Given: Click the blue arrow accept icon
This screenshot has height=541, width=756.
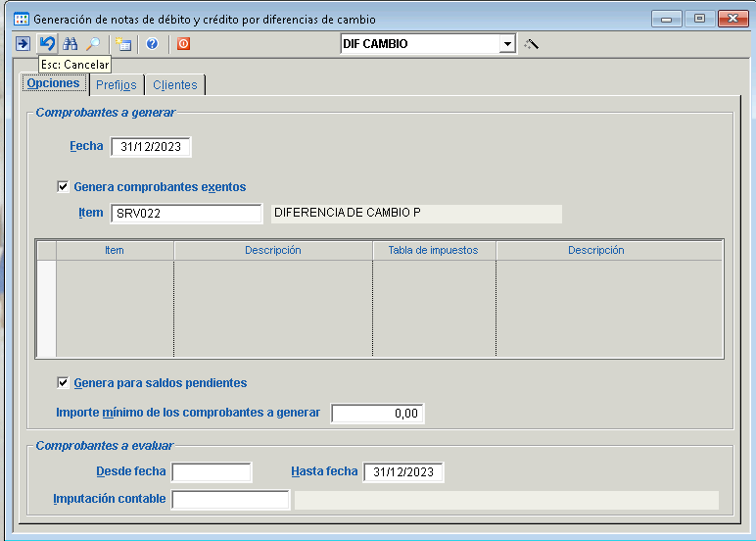Looking at the screenshot, I should click(23, 44).
